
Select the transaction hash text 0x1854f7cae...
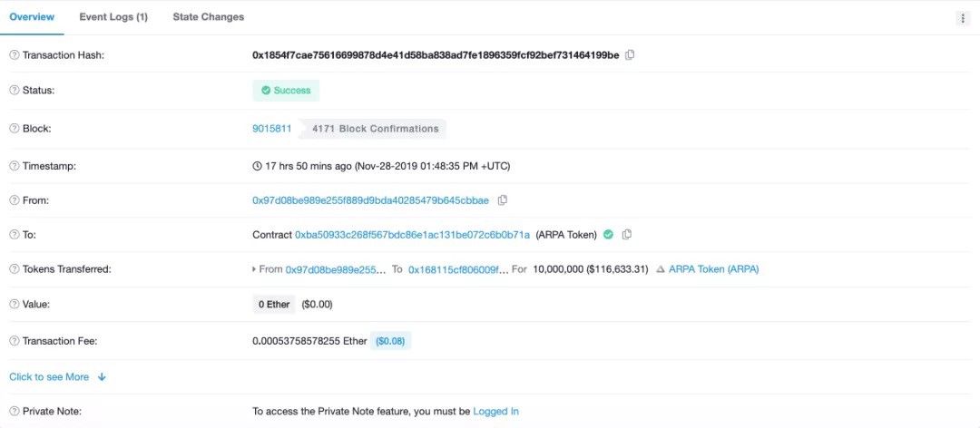pyautogui.click(x=436, y=55)
